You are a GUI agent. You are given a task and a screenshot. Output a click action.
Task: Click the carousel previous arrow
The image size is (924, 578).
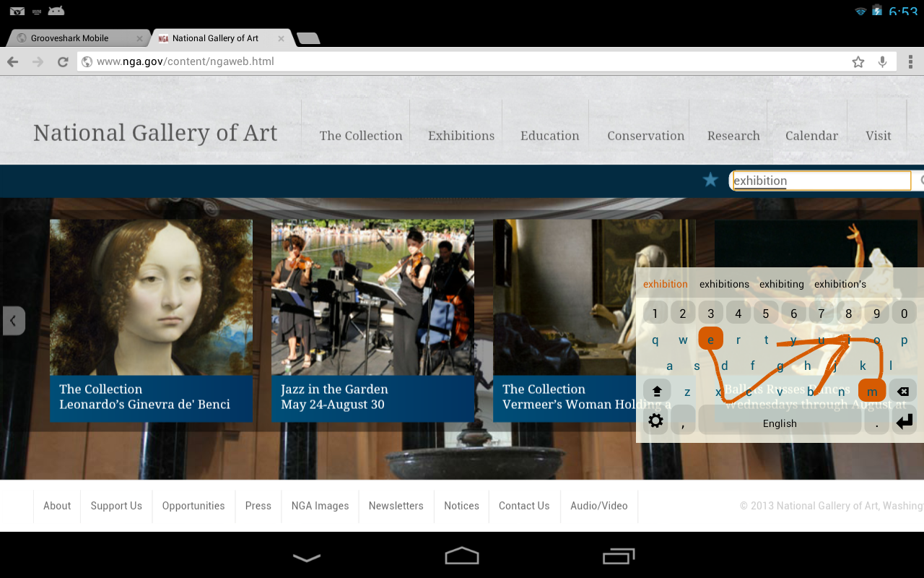click(x=14, y=320)
